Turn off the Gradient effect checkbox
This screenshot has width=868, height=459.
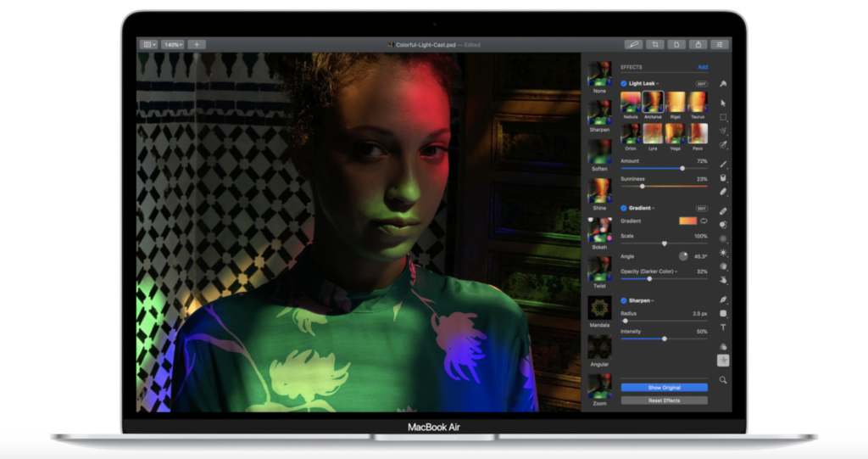pyautogui.click(x=624, y=208)
